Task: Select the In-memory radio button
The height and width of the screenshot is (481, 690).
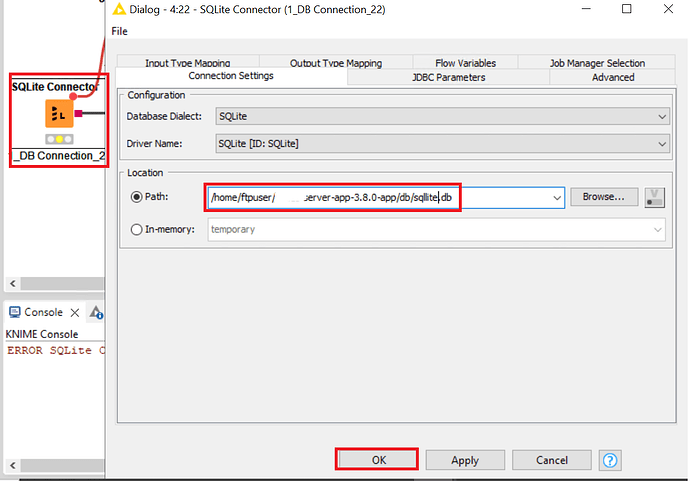Action: pos(136,229)
